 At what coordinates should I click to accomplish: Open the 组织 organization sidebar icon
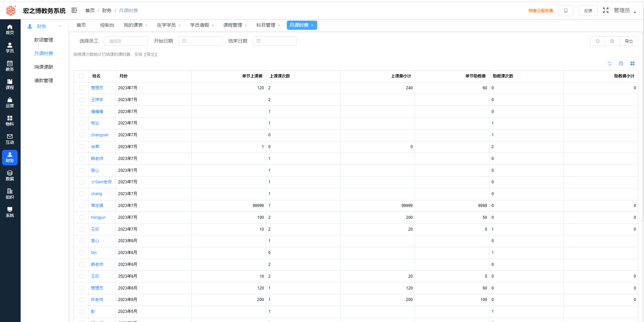point(10,194)
